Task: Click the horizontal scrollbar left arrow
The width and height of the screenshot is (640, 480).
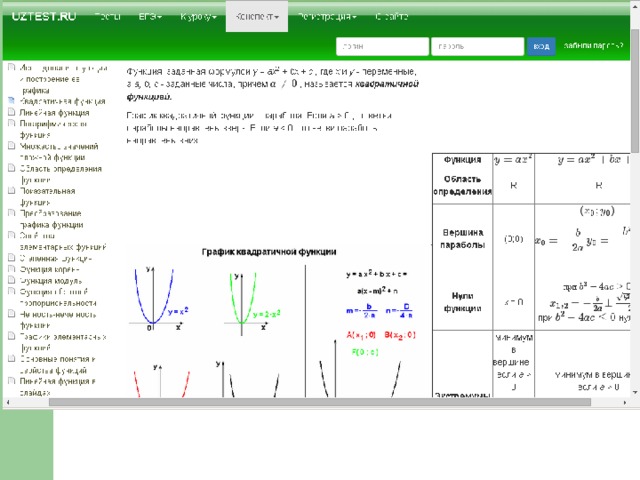Action: 7,402
